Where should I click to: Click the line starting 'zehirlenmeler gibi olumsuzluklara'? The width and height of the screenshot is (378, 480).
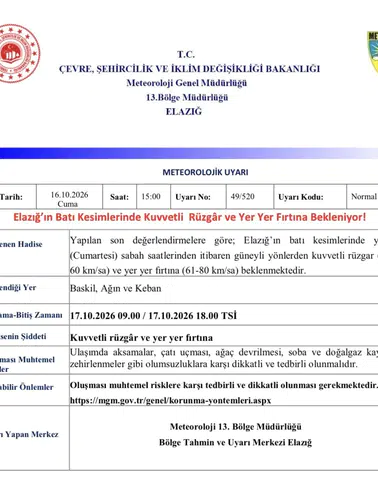(214, 364)
